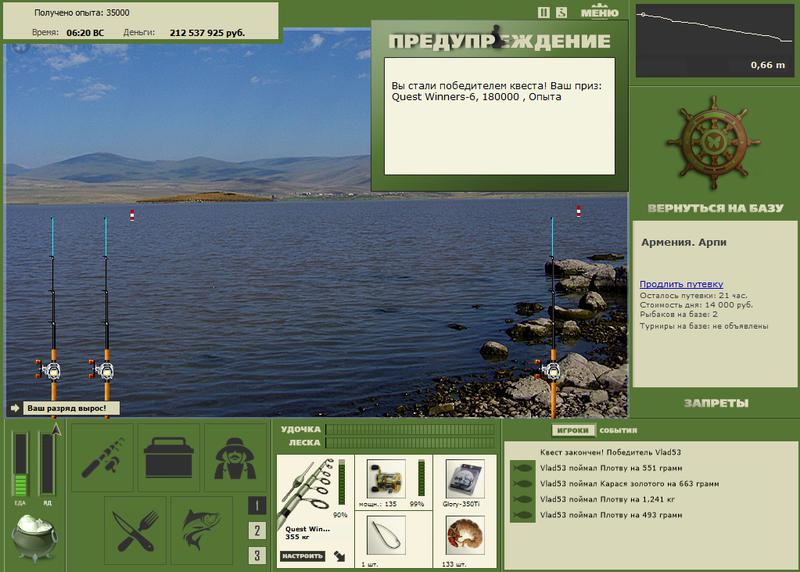This screenshot has height=572, width=800.
Task: Pause the game with the pause icon
Action: tap(544, 13)
